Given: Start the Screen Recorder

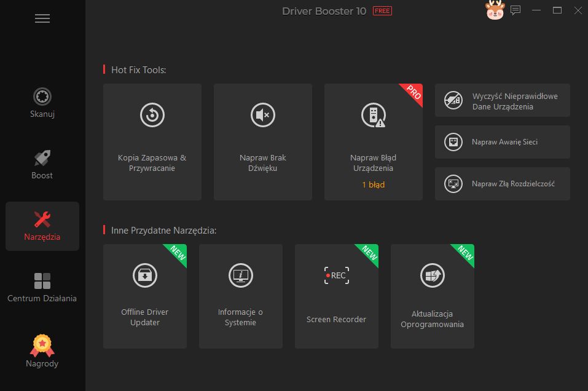Looking at the screenshot, I should pyautogui.click(x=336, y=295).
